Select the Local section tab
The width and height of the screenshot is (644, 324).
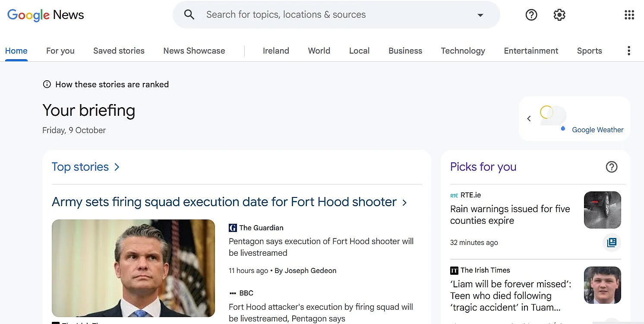pyautogui.click(x=359, y=51)
